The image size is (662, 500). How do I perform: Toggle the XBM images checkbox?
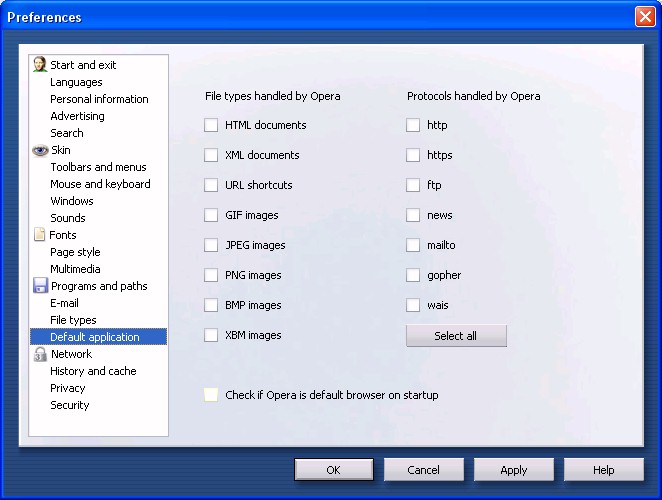point(211,335)
